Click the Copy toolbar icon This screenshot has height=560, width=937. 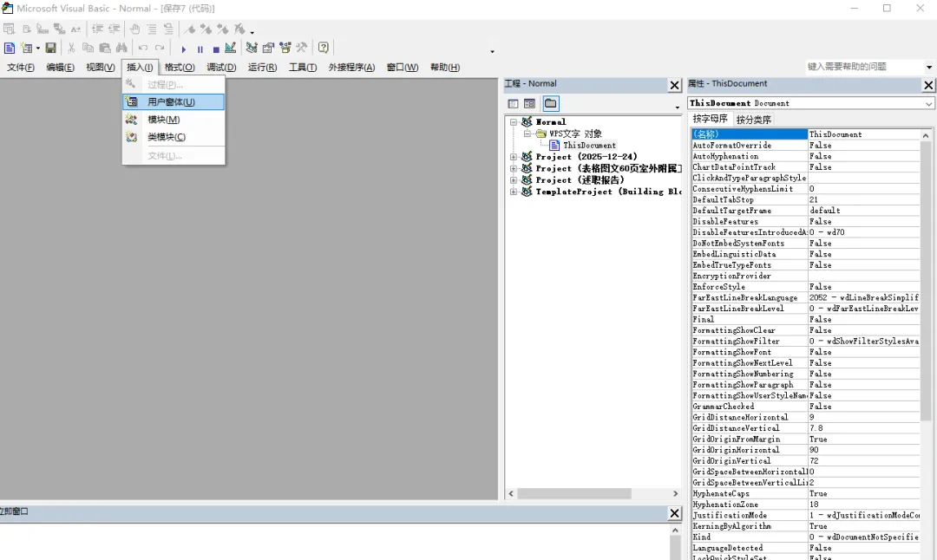pos(88,48)
